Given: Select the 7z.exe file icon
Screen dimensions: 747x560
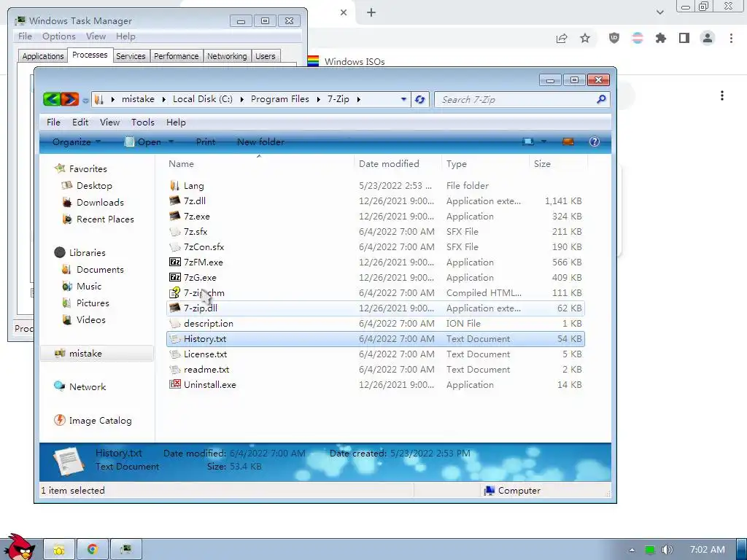Looking at the screenshot, I should 175,216.
